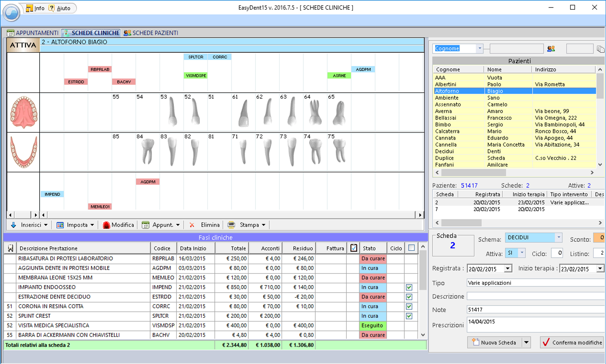The width and height of the screenshot is (606, 364).
Task: Click the orange Sconto field
Action: tap(599, 238)
